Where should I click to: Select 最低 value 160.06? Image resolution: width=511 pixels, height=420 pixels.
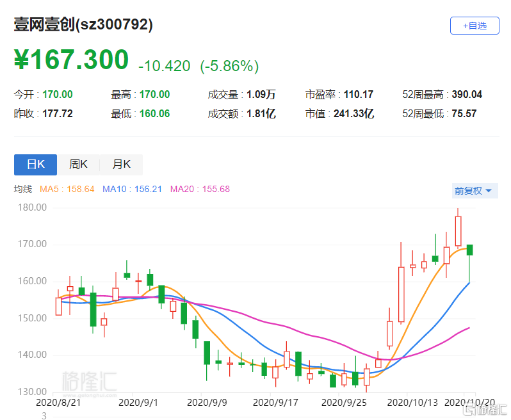pos(154,114)
